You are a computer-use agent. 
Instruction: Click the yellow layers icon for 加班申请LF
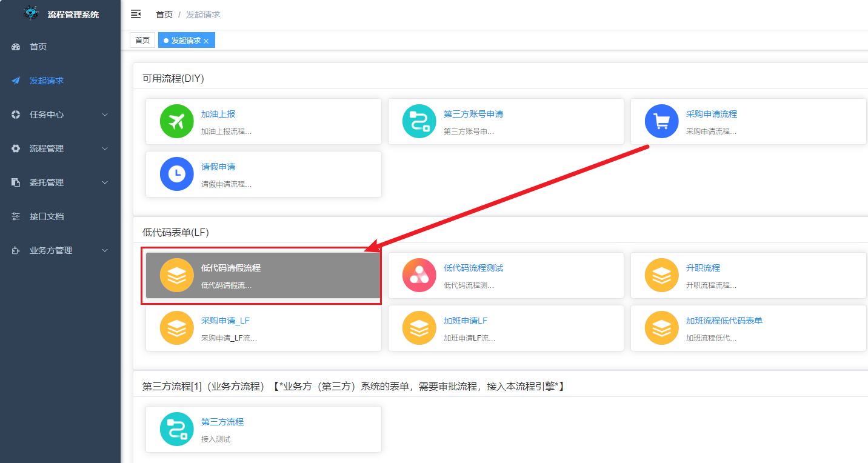[419, 328]
